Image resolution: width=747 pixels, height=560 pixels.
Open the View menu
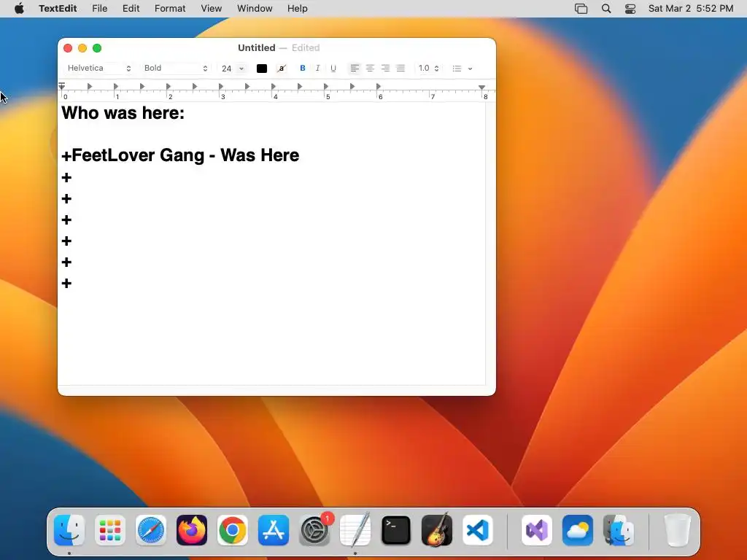[211, 9]
